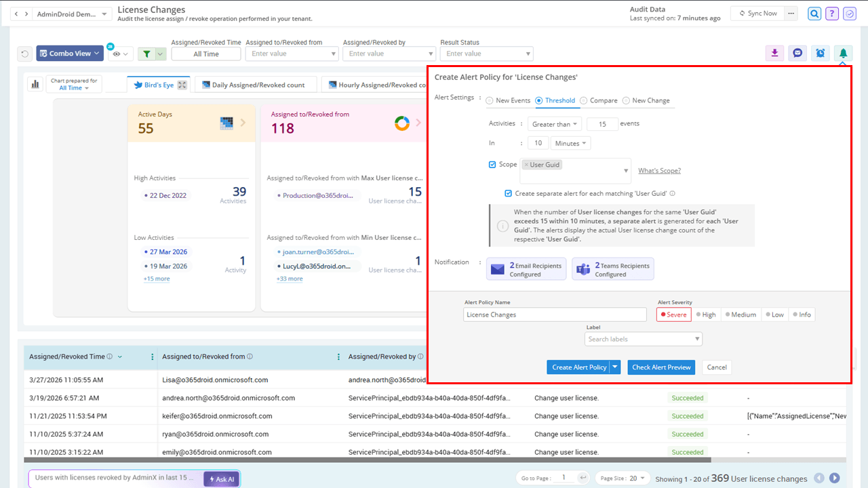
Task: Open the What's Scope? link
Action: click(x=659, y=171)
